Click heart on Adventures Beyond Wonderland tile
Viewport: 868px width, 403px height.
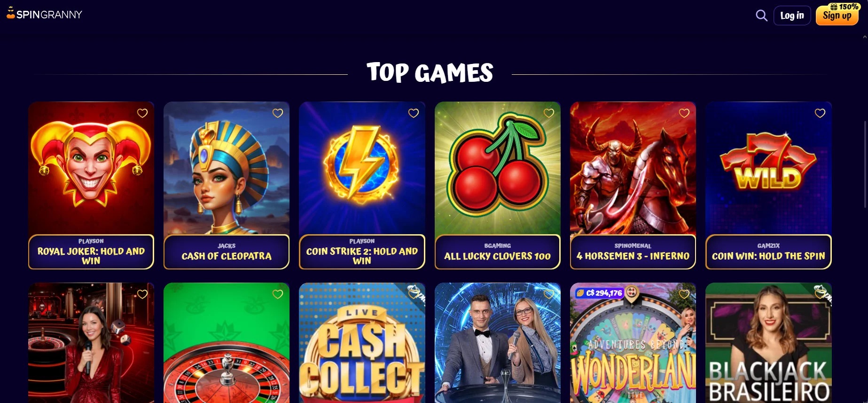pos(684,294)
